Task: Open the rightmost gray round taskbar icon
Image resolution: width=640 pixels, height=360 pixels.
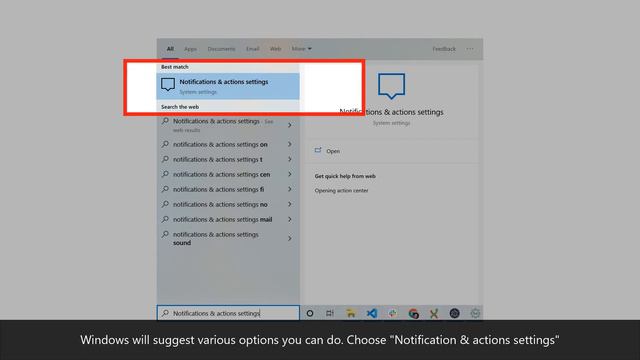Action: [x=475, y=313]
